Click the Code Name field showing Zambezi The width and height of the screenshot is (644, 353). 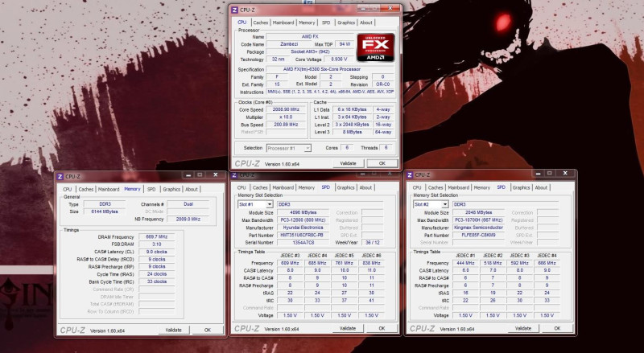(289, 44)
